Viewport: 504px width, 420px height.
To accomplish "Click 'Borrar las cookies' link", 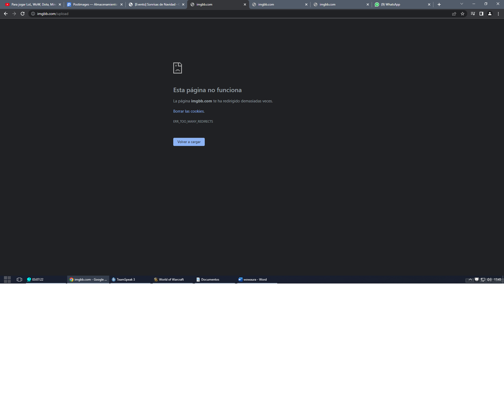I will pyautogui.click(x=188, y=111).
